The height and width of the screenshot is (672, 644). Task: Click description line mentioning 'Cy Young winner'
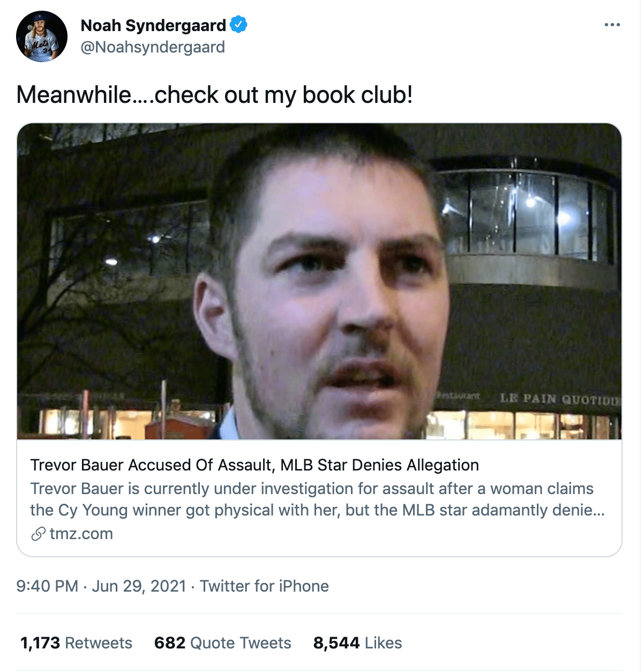pos(317,510)
